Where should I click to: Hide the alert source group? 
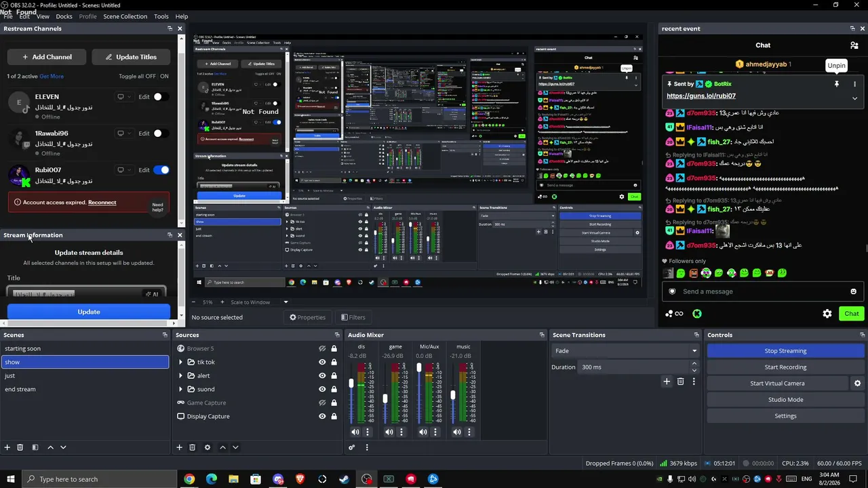tap(322, 375)
